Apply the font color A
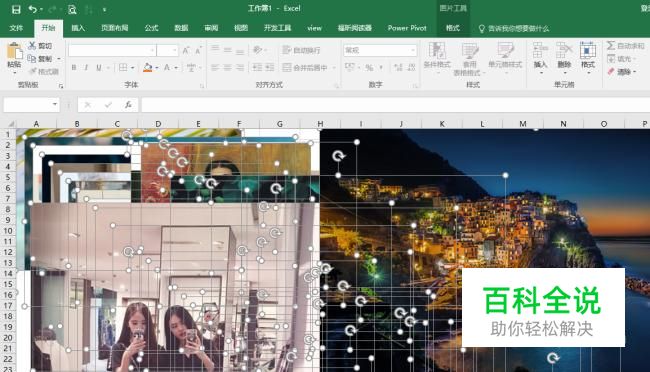 167,67
